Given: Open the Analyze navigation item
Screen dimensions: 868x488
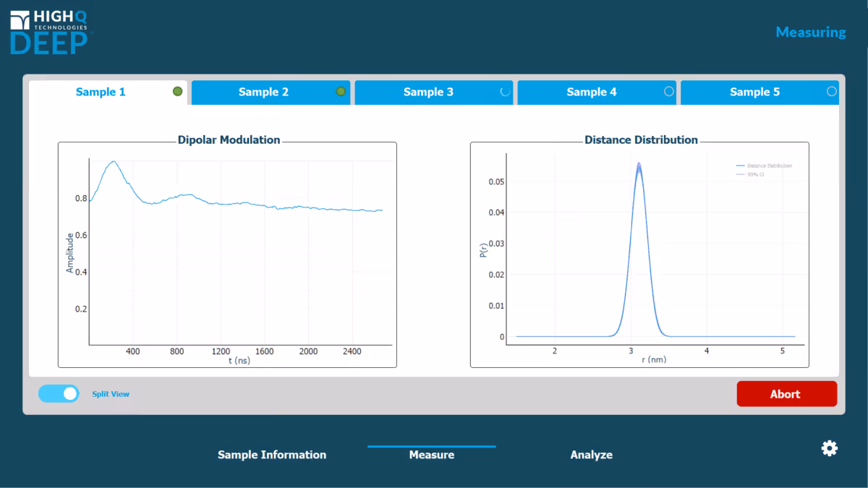Looking at the screenshot, I should click(x=592, y=455).
